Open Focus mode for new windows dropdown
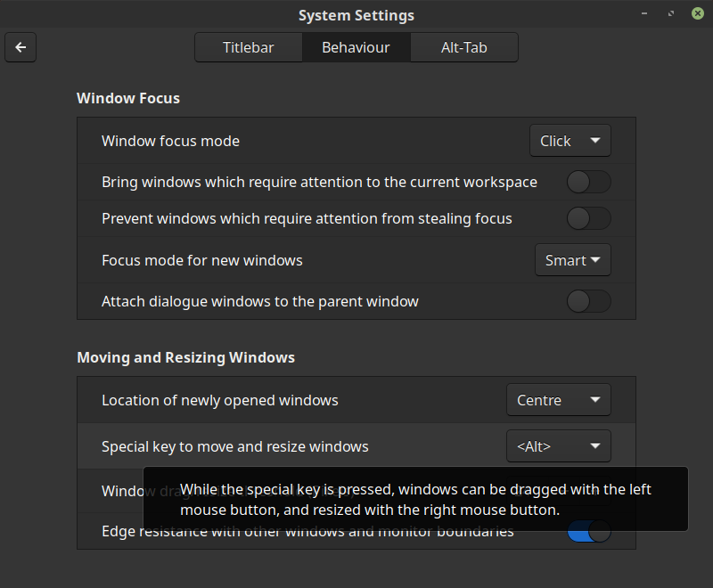Viewport: 713px width, 588px height. click(x=573, y=260)
